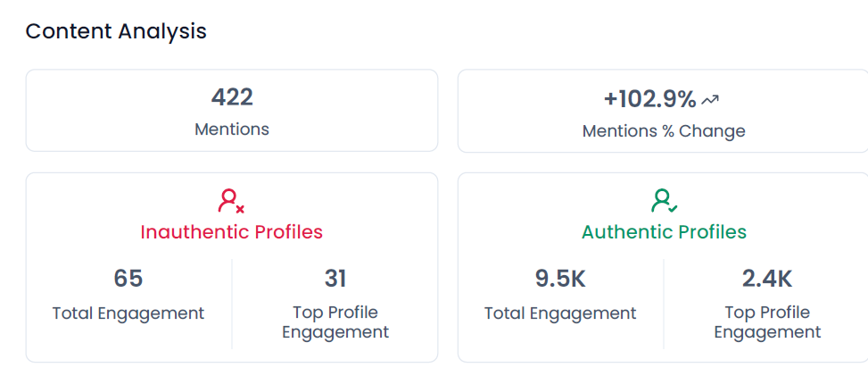Viewport: 868px width, 376px height.
Task: Open the Inauthentic Profiles heading
Action: [x=231, y=232]
